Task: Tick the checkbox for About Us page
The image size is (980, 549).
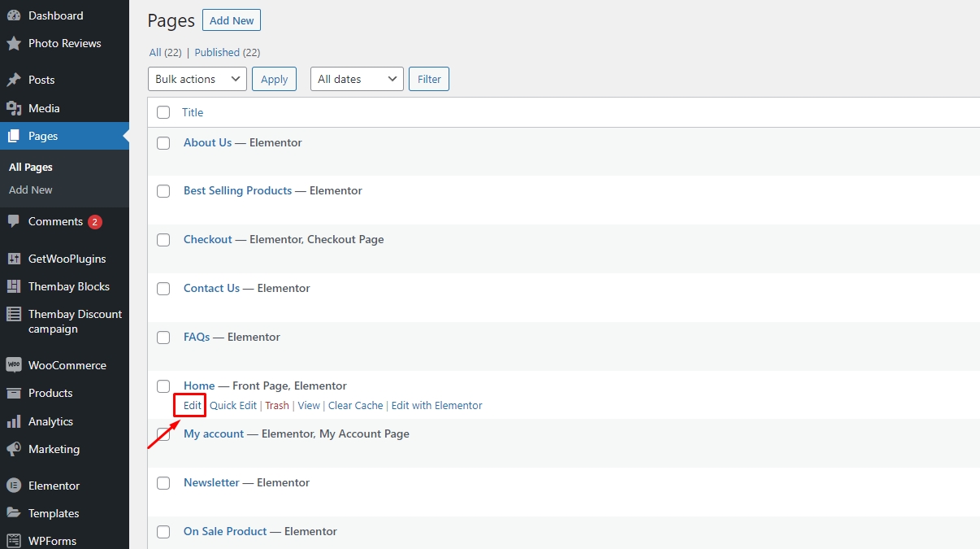Action: point(163,143)
